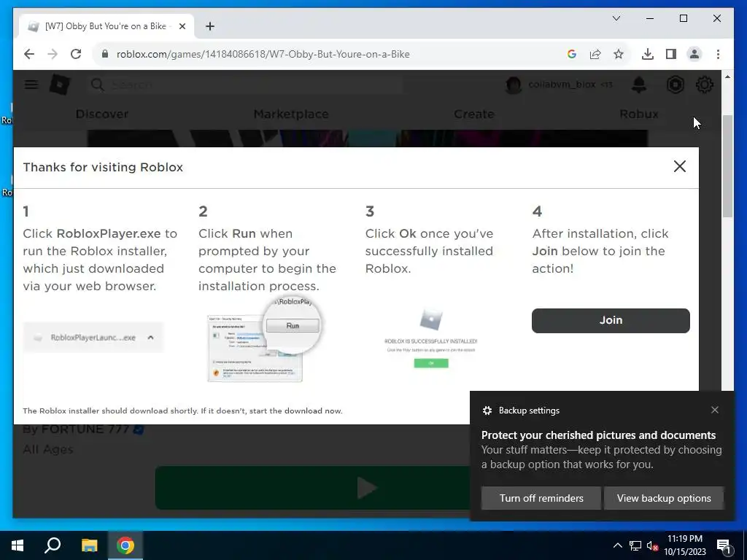
Task: Share this page via share icon
Action: pyautogui.click(x=595, y=54)
